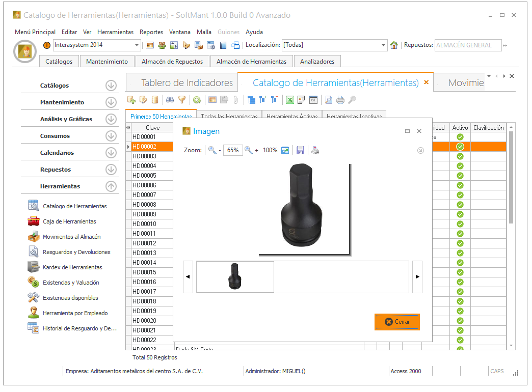Print the image from the Imagen dialog

[x=316, y=150]
